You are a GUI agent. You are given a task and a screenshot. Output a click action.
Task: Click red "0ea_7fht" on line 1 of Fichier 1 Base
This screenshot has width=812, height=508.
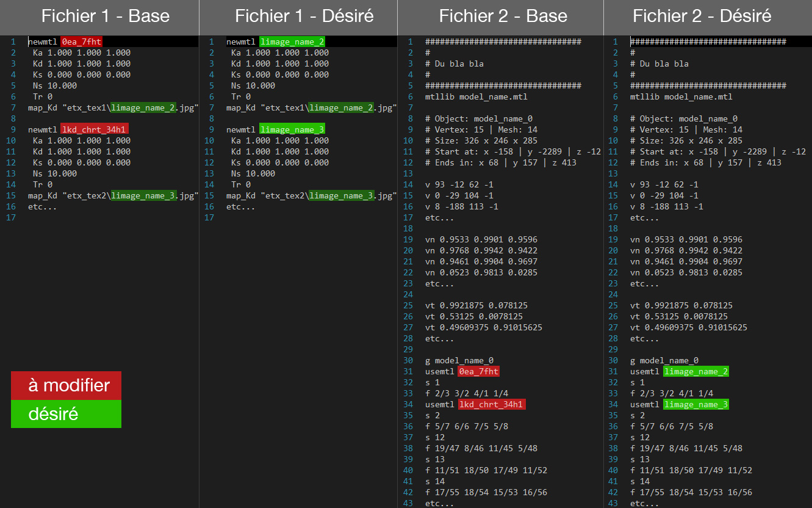(81, 42)
